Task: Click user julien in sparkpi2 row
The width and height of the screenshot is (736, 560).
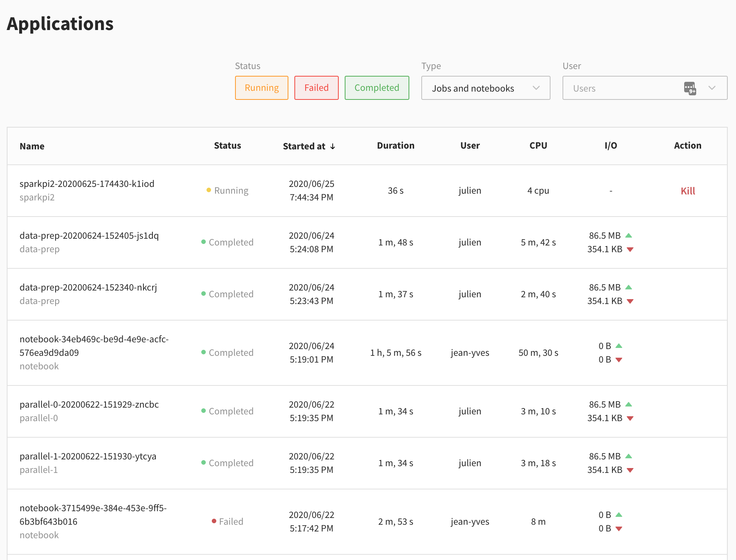Action: tap(470, 190)
